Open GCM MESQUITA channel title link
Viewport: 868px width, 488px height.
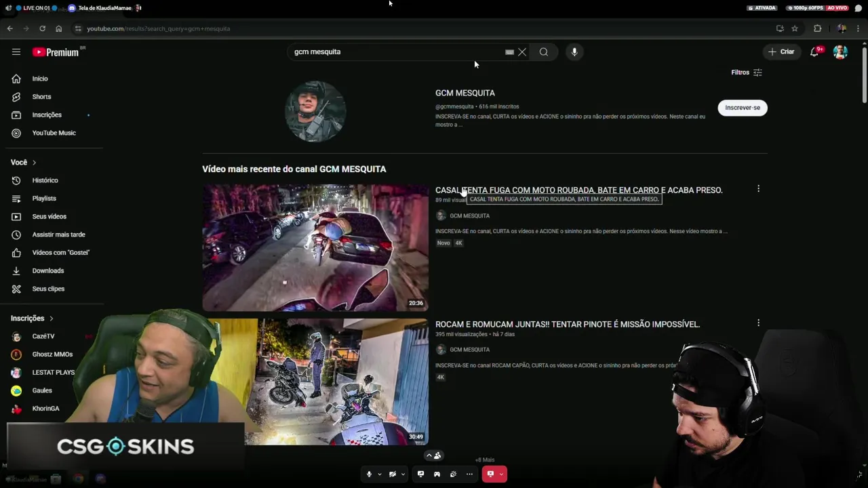pos(465,93)
